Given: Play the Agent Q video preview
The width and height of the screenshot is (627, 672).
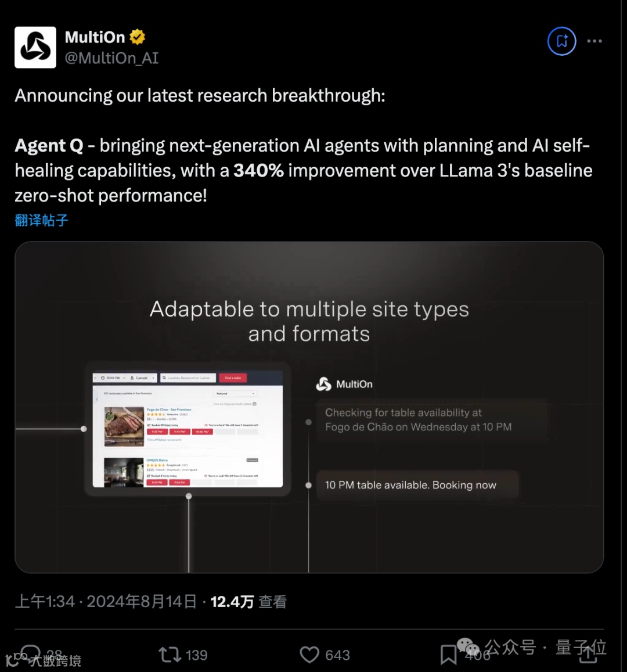Looking at the screenshot, I should click(309, 407).
